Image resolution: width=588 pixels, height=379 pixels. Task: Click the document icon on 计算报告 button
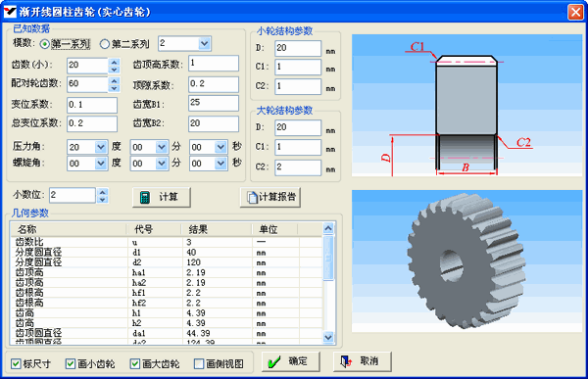252,197
